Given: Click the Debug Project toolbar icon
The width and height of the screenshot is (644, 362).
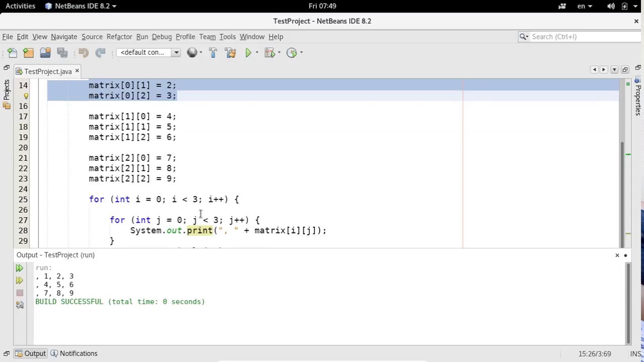Looking at the screenshot, I should coord(269,52).
